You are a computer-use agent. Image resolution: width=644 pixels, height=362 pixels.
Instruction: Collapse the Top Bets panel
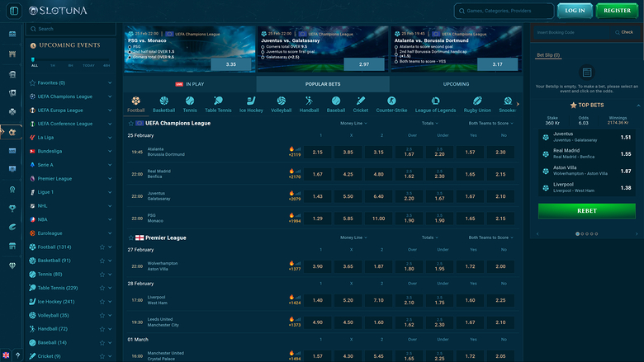pos(638,106)
